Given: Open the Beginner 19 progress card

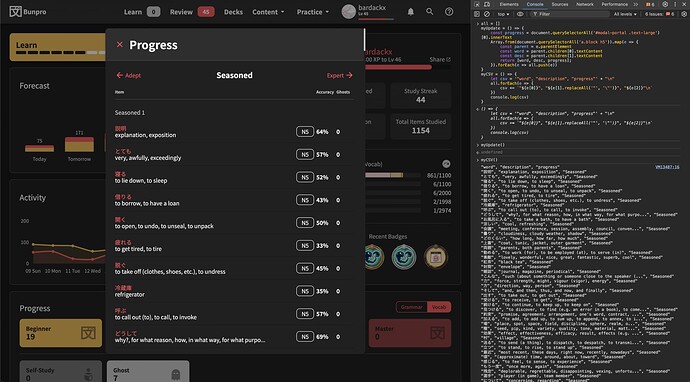Looking at the screenshot, I should [x=61, y=333].
